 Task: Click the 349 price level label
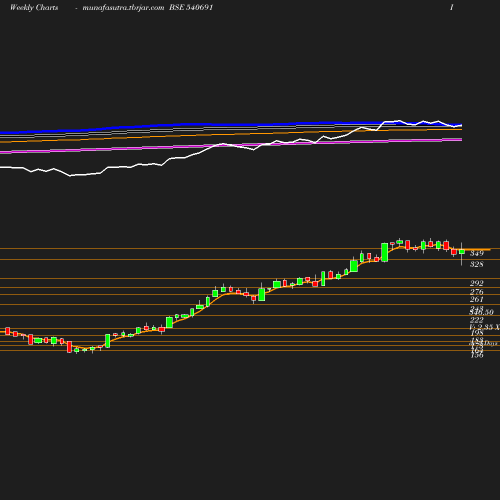point(477,253)
